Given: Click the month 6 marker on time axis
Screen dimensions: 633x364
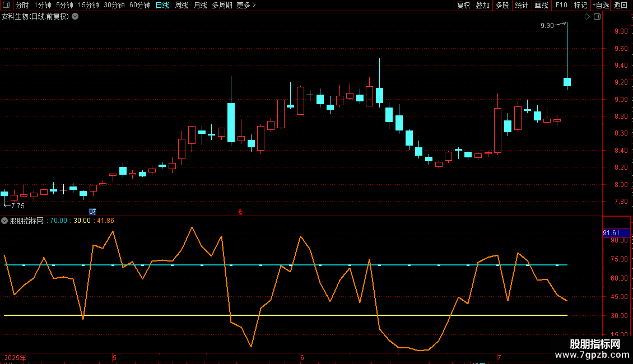Looking at the screenshot, I should [302, 357].
